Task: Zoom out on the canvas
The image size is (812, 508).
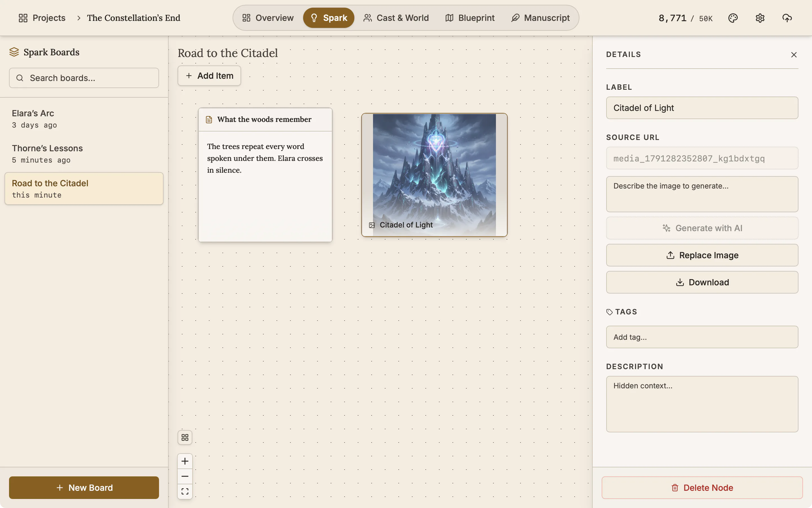Action: (185, 476)
